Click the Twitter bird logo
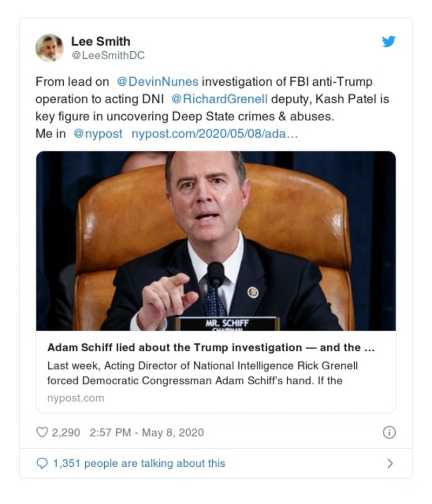Viewport: 432px width, 504px height. 388,41
